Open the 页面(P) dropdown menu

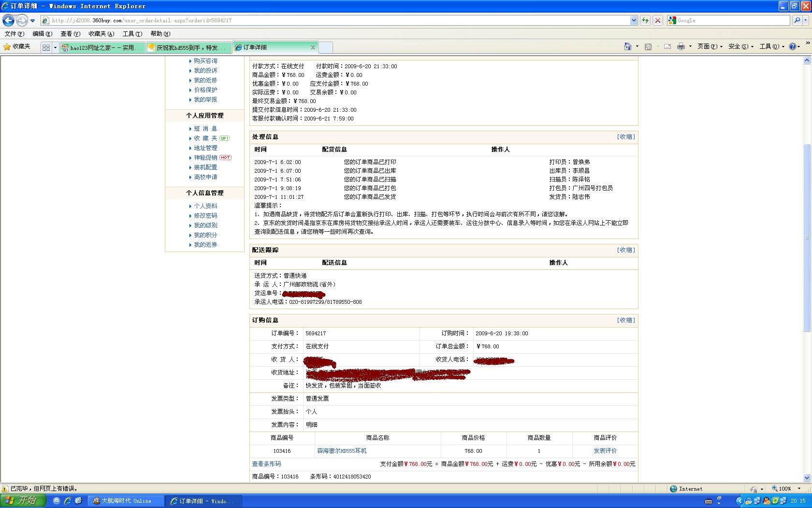coord(710,47)
